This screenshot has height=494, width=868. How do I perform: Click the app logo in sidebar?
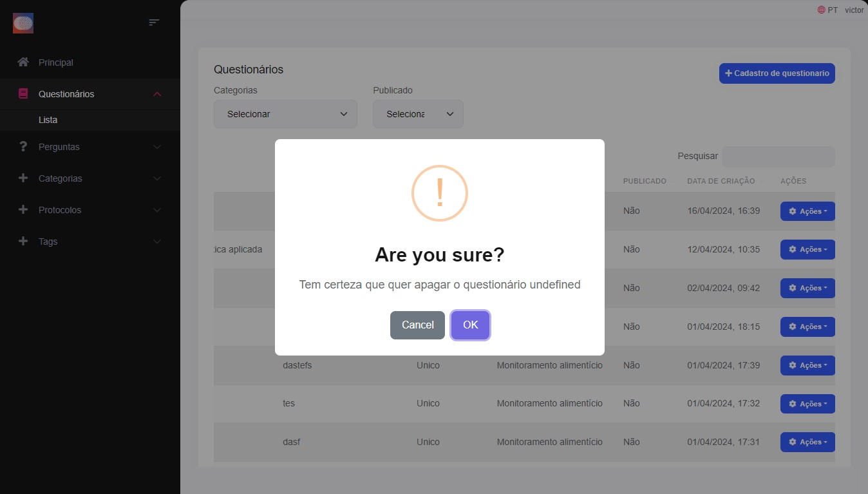[x=23, y=23]
